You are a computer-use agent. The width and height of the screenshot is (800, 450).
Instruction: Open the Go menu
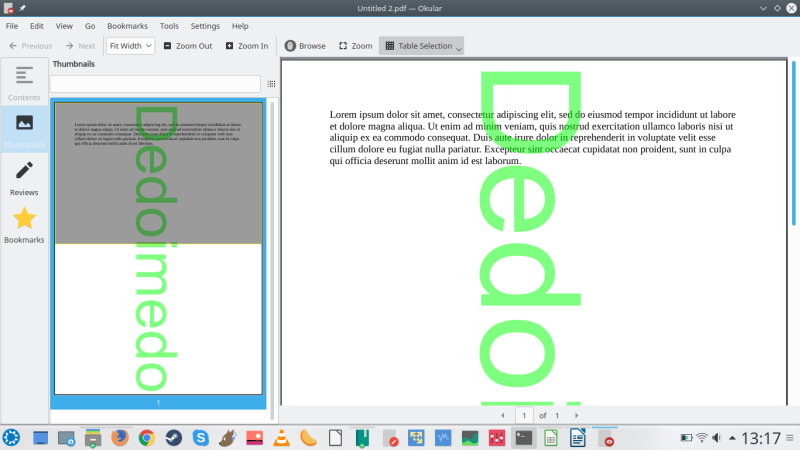coord(90,26)
